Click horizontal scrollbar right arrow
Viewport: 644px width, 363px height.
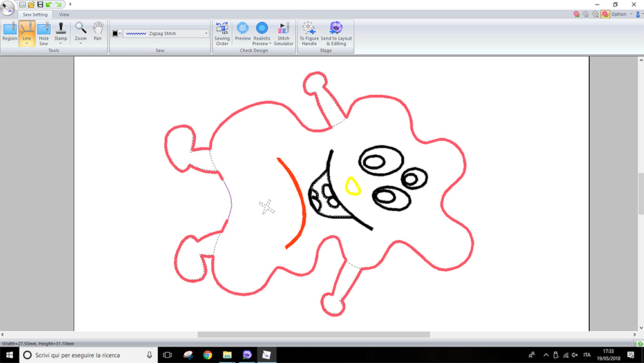click(x=634, y=335)
